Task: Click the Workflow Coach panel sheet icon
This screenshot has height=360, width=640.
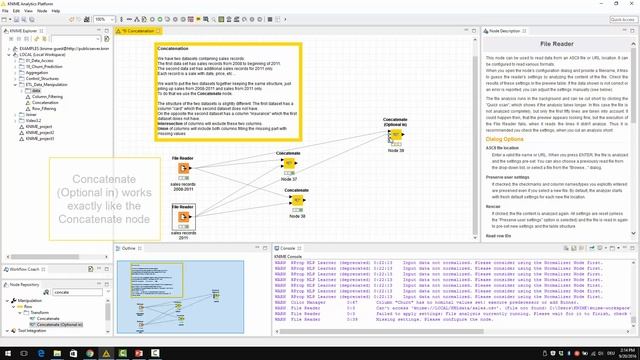Action: [91, 269]
